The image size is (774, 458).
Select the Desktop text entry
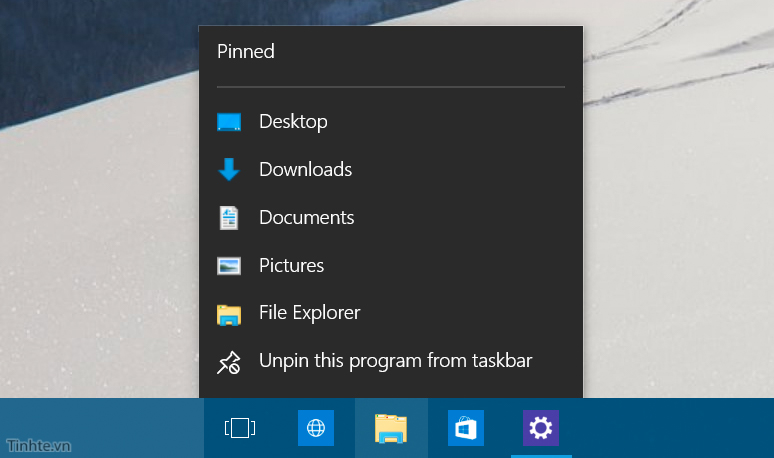[293, 122]
